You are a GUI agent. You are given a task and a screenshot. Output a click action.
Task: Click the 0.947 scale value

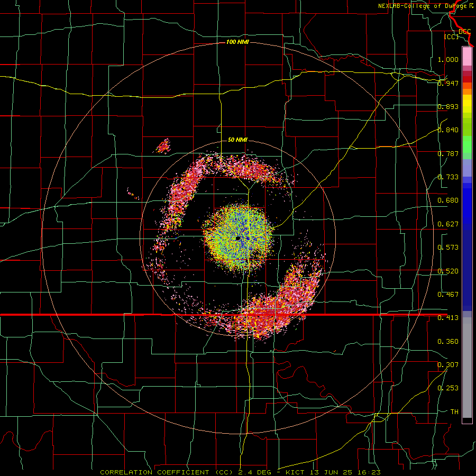pyautogui.click(x=448, y=83)
